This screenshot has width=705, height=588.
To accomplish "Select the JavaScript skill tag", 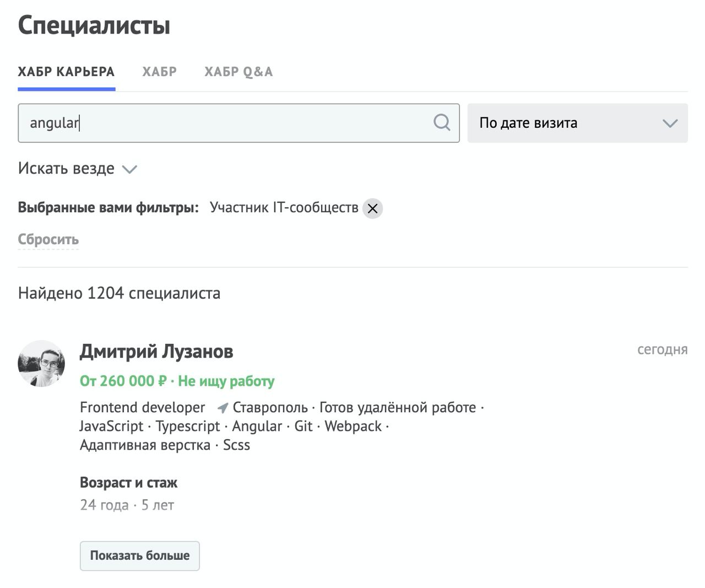I will [111, 427].
